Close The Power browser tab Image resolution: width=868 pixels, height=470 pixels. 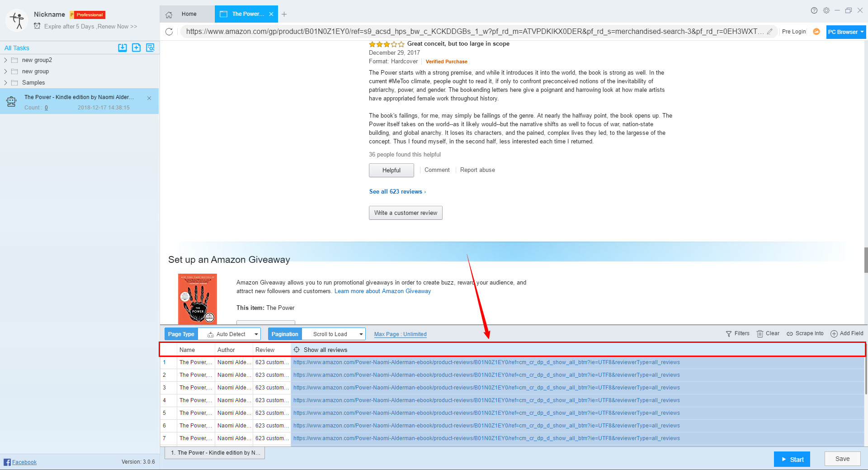tap(271, 14)
